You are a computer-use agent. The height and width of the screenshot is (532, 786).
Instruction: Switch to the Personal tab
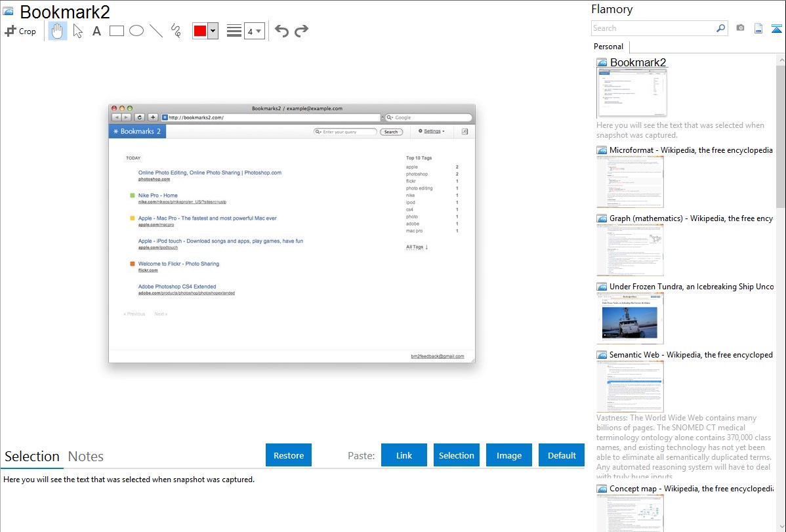(609, 47)
